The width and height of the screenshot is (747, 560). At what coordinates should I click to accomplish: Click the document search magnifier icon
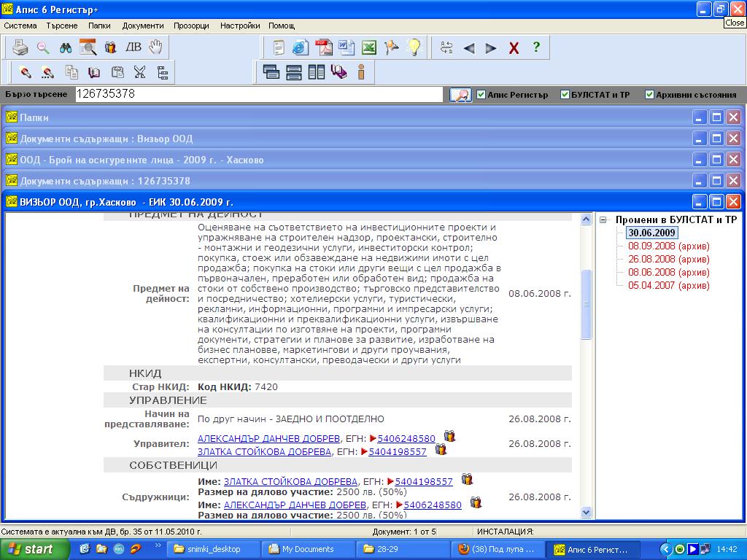coord(88,47)
